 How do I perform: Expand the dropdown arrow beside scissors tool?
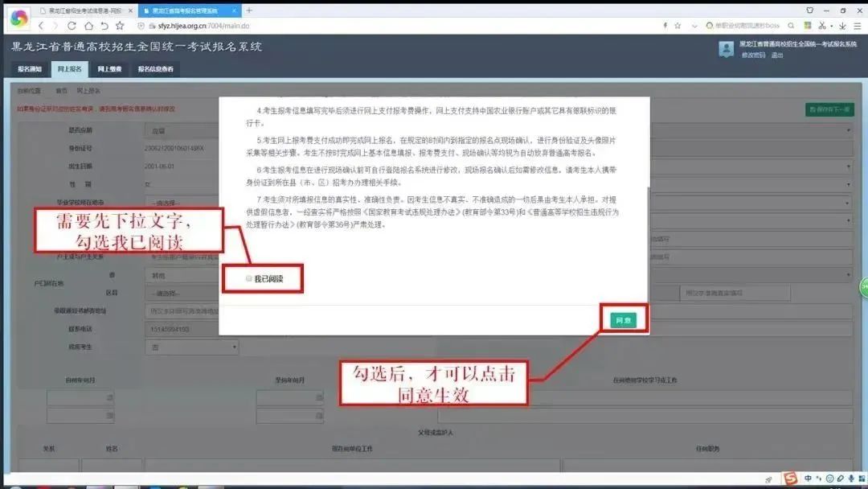(832, 26)
